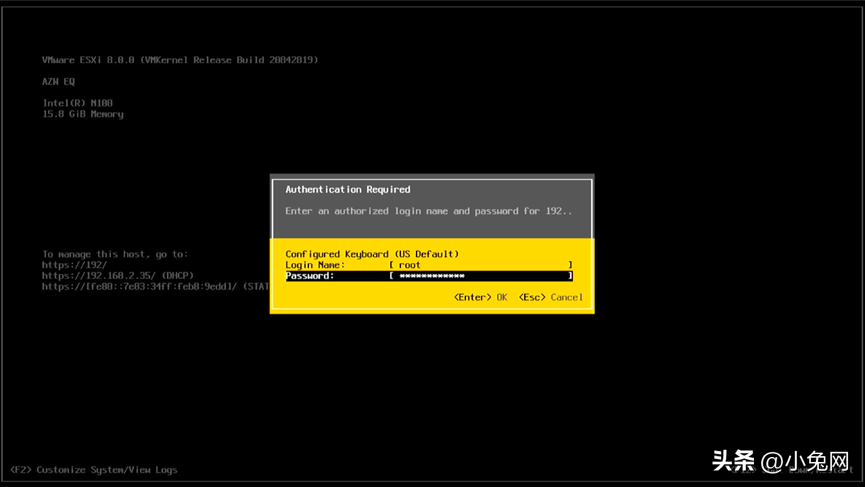Click the https://192/ host URL

[x=74, y=265]
